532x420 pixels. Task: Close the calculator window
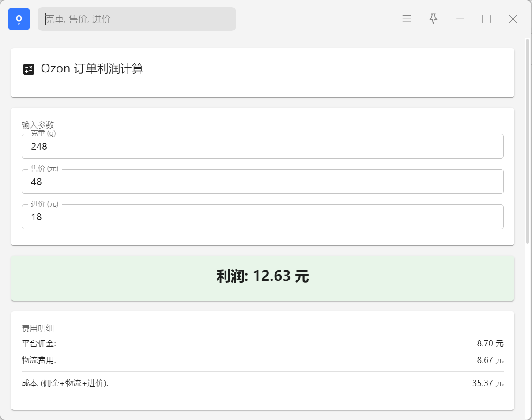[513, 19]
